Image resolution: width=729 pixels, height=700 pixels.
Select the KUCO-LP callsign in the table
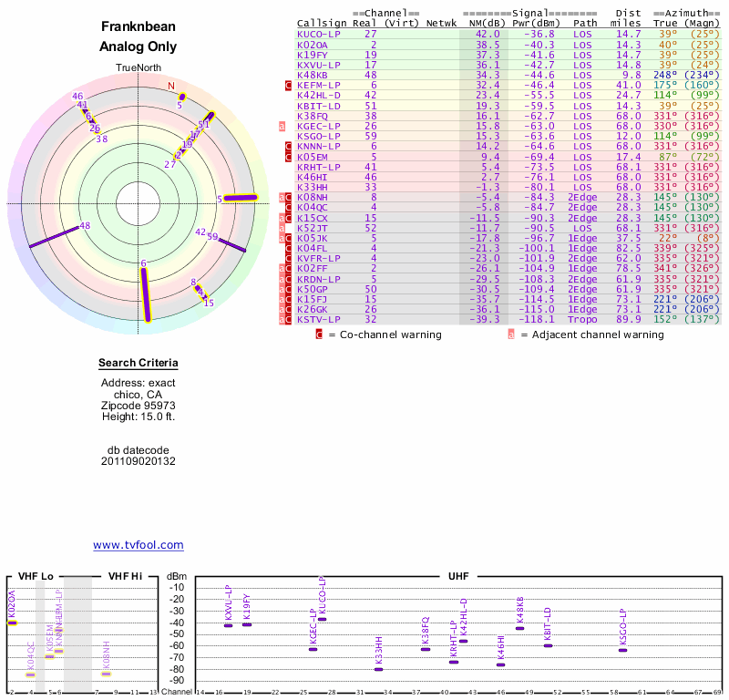tap(320, 34)
